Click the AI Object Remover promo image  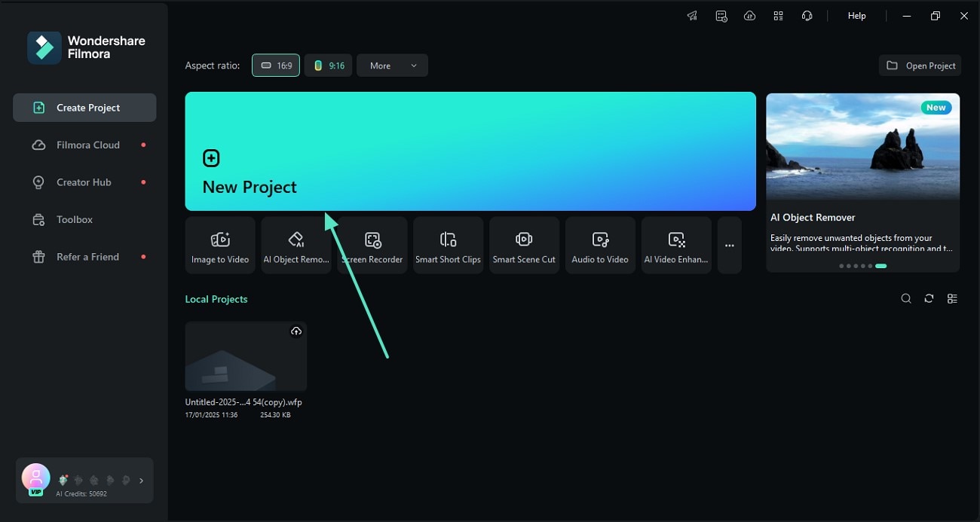click(863, 147)
